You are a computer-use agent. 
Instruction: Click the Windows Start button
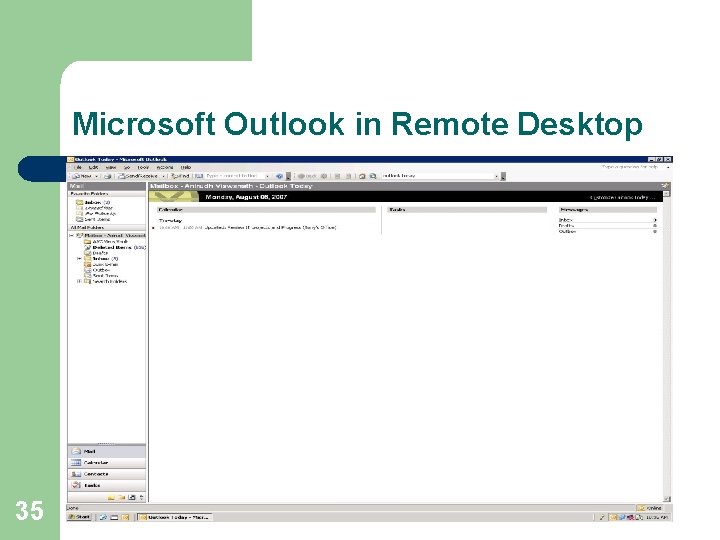(x=79, y=517)
